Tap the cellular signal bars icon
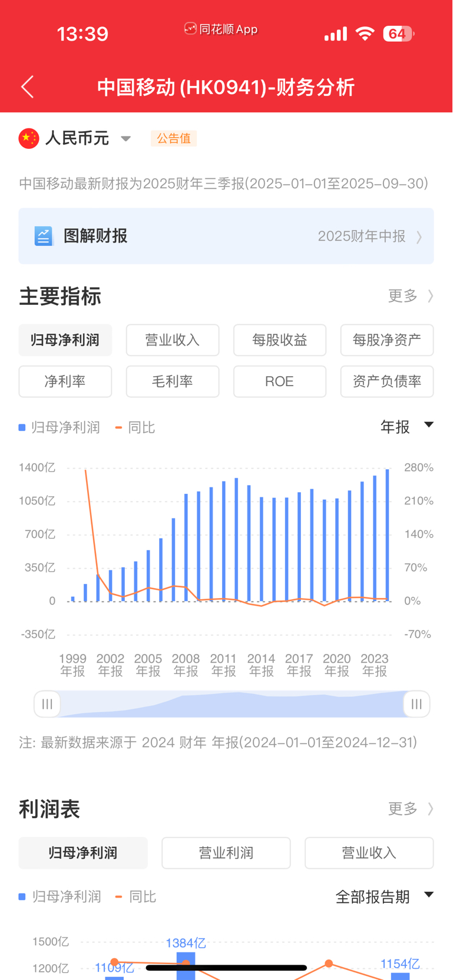The image size is (453, 980). coord(336,34)
